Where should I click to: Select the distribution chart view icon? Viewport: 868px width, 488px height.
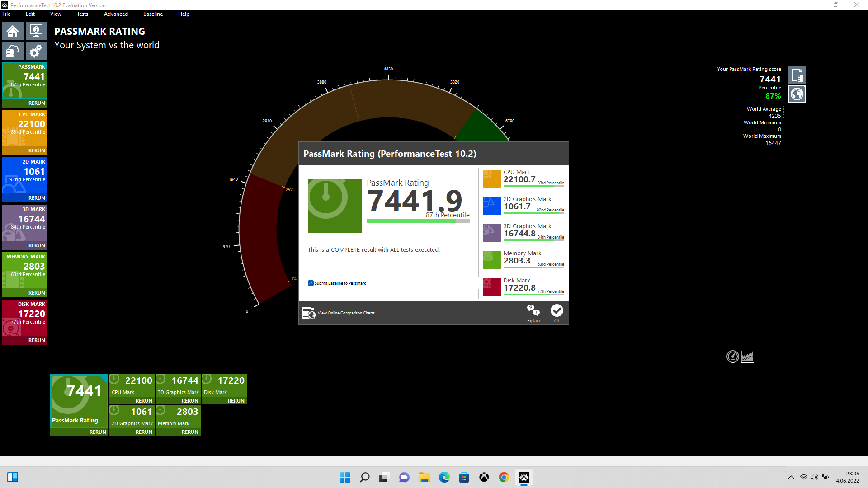(x=747, y=357)
